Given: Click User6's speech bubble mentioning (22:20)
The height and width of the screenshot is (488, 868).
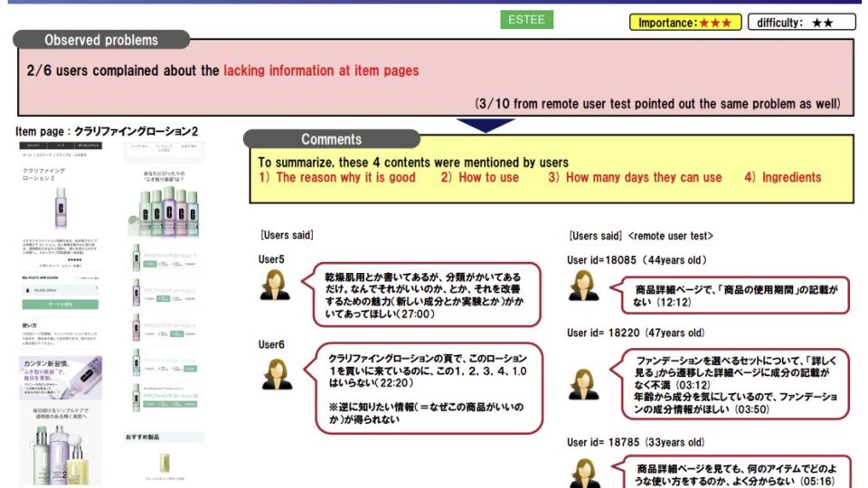Looking at the screenshot, I should (425, 389).
